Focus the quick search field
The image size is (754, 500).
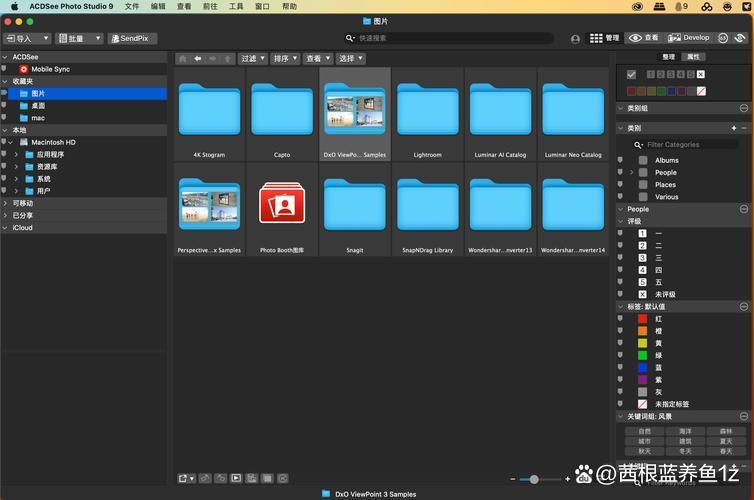450,38
